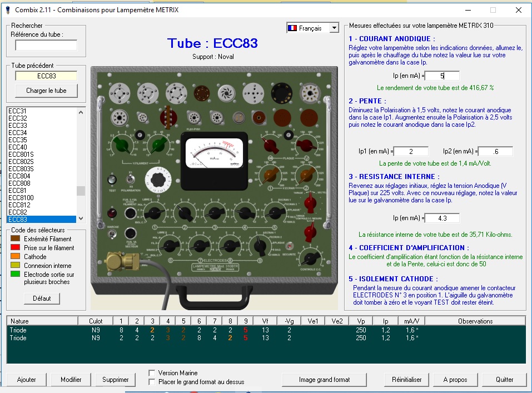The height and width of the screenshot is (393, 532).
Task: Select ECC8100 in the tube list
Action: click(42, 198)
